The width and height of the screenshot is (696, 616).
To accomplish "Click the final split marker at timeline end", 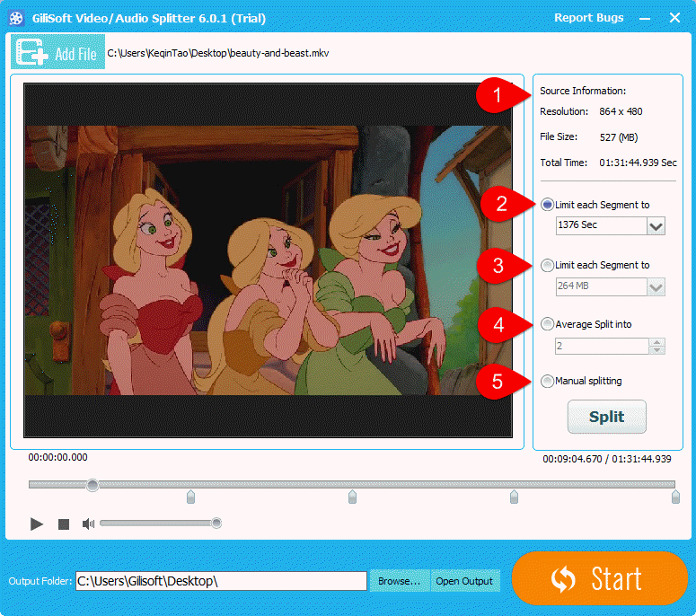I will click(675, 497).
